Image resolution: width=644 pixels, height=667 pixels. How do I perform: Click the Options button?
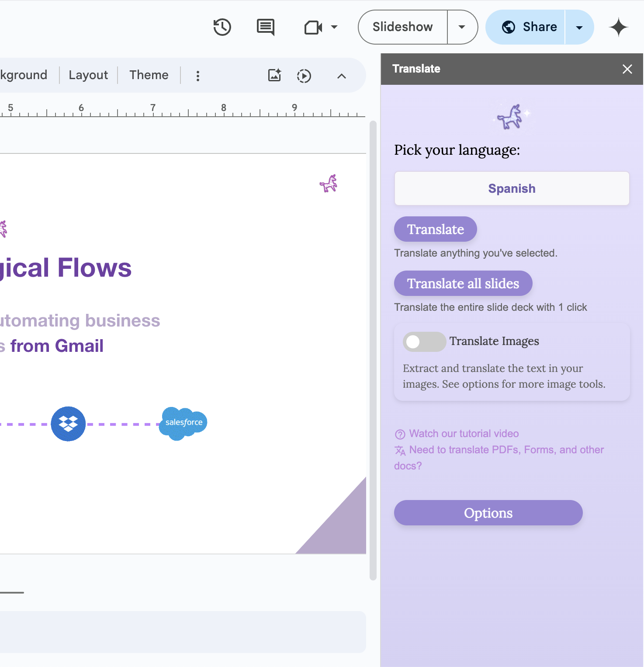pyautogui.click(x=488, y=513)
